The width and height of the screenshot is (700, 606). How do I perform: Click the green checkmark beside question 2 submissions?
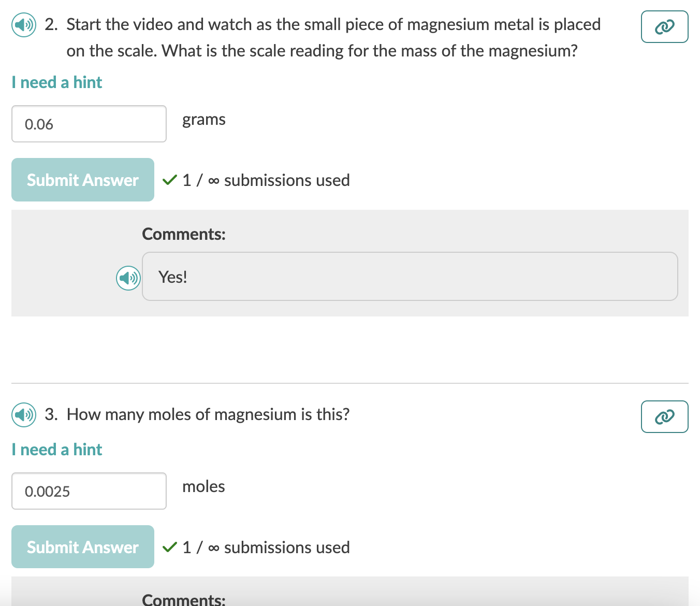pos(169,180)
